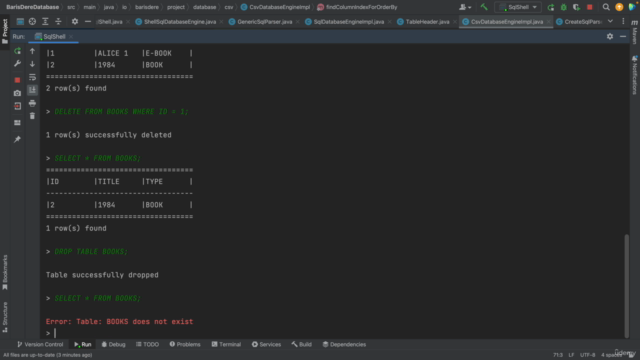The width and height of the screenshot is (640, 360).
Task: Click the console vertical scrollbar
Action: (627, 286)
